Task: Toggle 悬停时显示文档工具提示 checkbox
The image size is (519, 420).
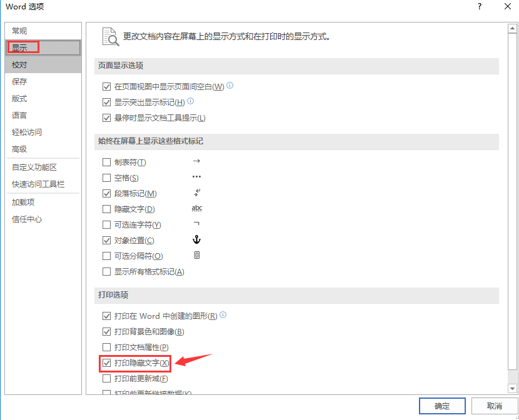Action: pyautogui.click(x=106, y=118)
